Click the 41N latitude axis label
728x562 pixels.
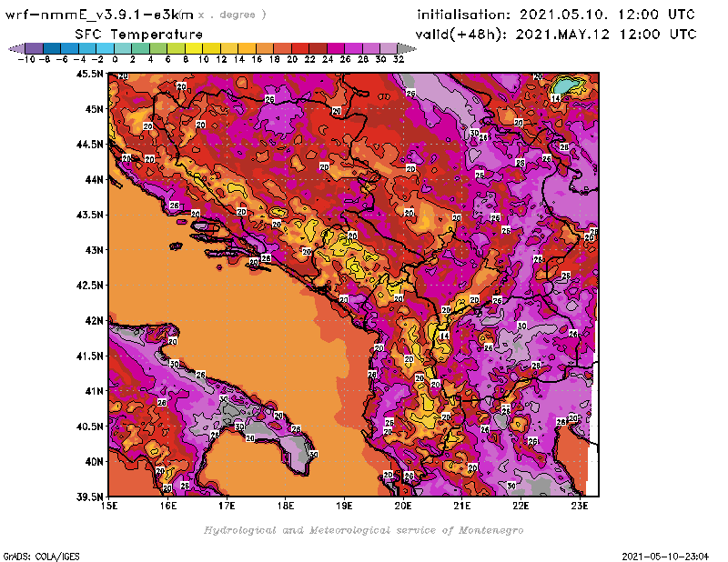(x=95, y=391)
